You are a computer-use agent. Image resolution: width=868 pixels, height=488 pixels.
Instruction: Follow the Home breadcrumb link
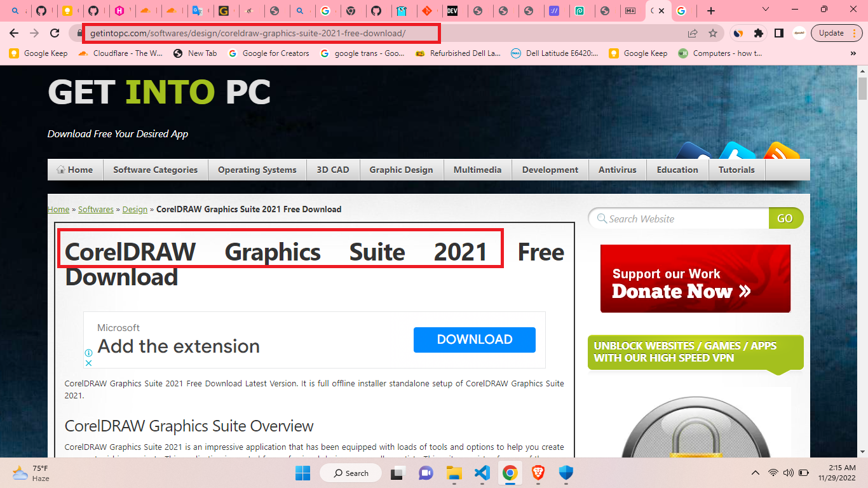58,209
